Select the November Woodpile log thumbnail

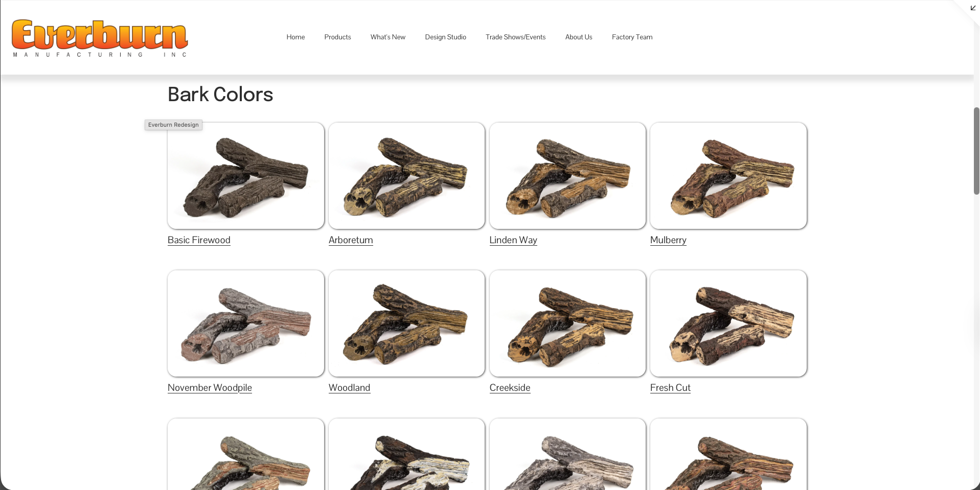click(246, 323)
